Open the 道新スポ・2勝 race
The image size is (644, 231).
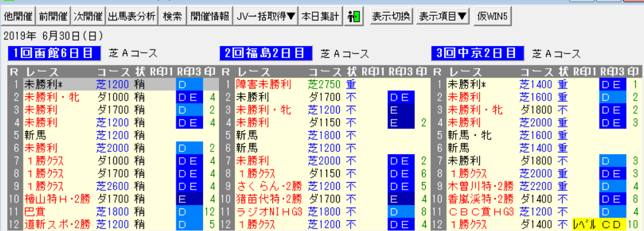(57, 225)
